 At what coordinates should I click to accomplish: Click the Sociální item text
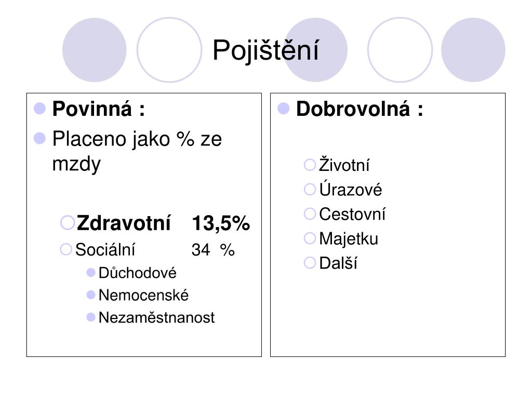pyautogui.click(x=105, y=249)
